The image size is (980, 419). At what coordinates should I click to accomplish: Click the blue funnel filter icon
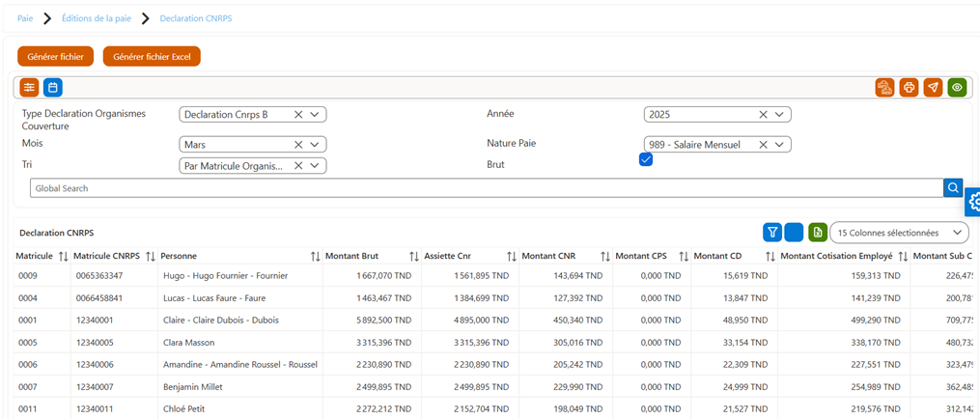coord(772,233)
